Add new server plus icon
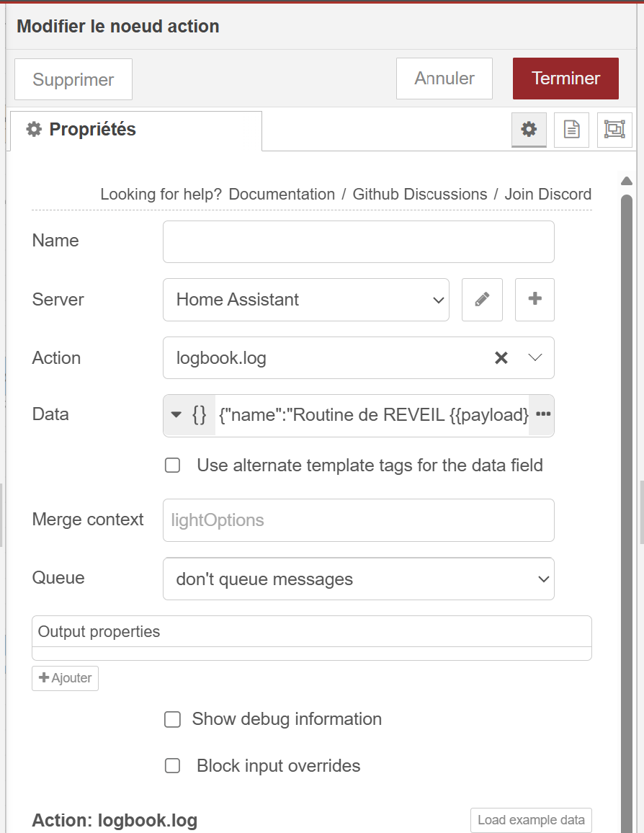Image resolution: width=644 pixels, height=833 pixels. coord(535,299)
